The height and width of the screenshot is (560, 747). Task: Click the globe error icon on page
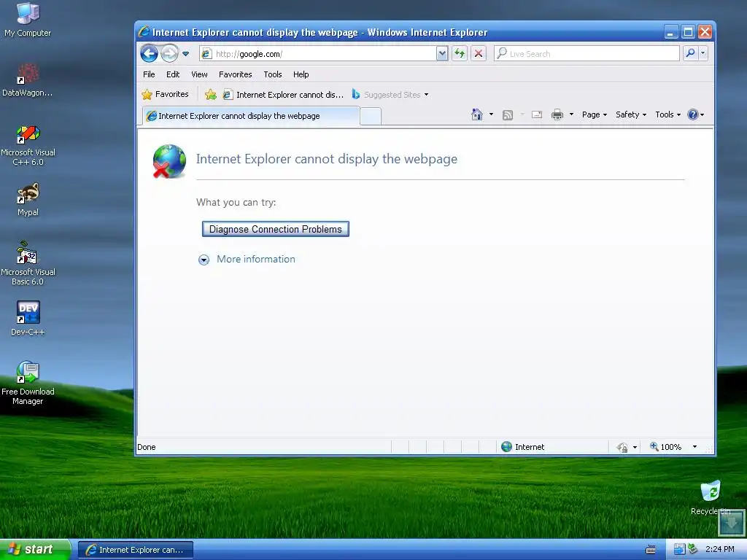(x=169, y=161)
